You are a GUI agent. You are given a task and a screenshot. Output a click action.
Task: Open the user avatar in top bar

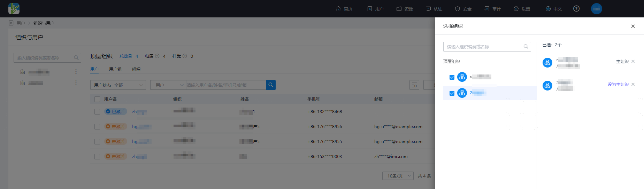click(597, 9)
